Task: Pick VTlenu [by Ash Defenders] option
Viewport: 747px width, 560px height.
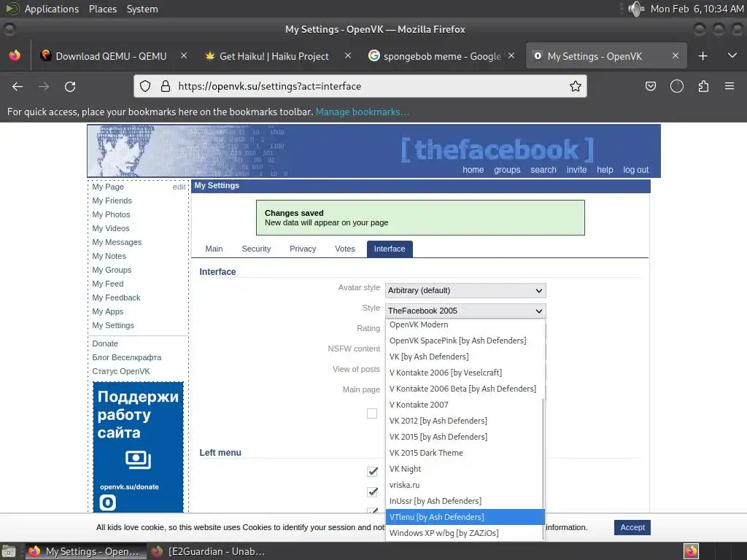Action: [463, 517]
